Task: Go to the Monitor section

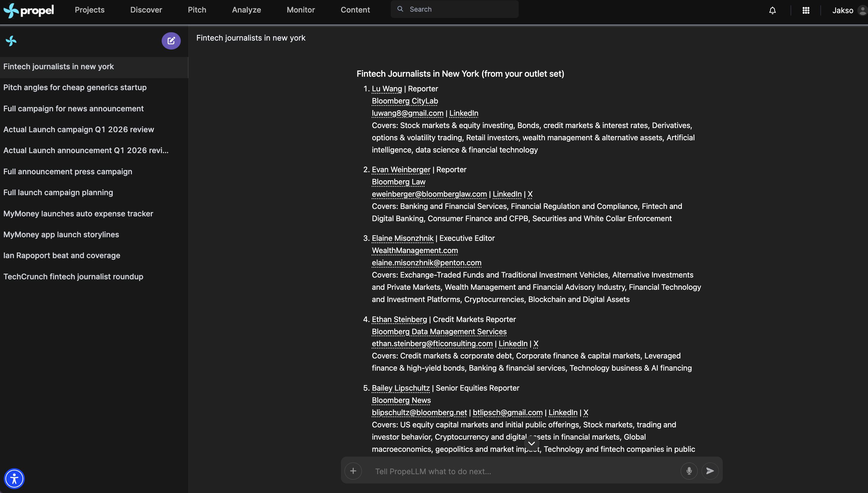Action: pos(300,10)
